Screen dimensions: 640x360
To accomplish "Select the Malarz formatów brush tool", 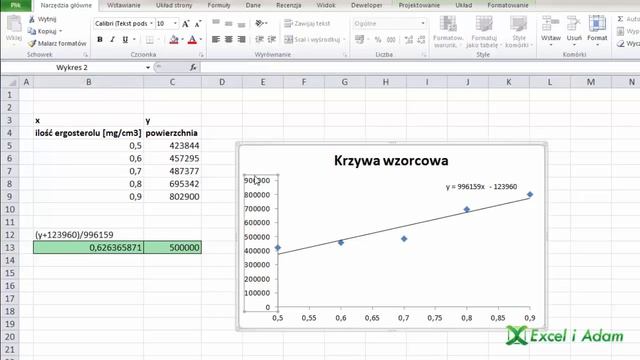I will pos(57,43).
